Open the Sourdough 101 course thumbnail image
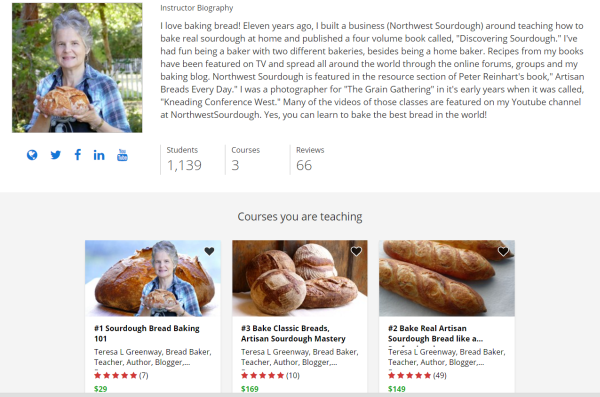 (153, 278)
